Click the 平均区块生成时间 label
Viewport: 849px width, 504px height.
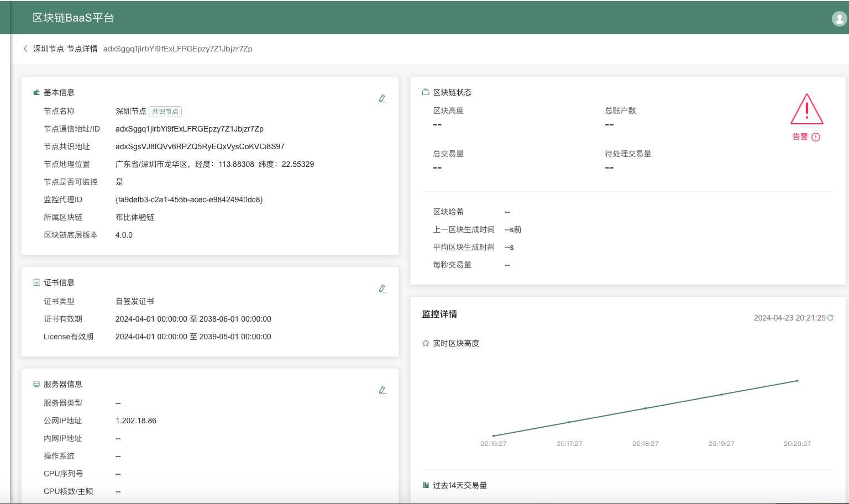pos(464,247)
